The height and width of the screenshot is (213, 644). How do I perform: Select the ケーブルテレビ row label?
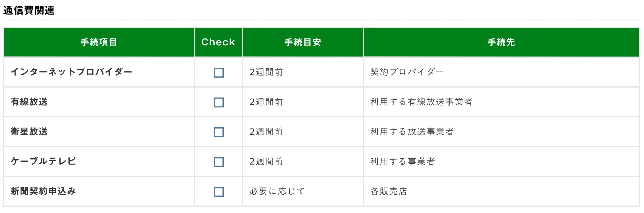43,161
